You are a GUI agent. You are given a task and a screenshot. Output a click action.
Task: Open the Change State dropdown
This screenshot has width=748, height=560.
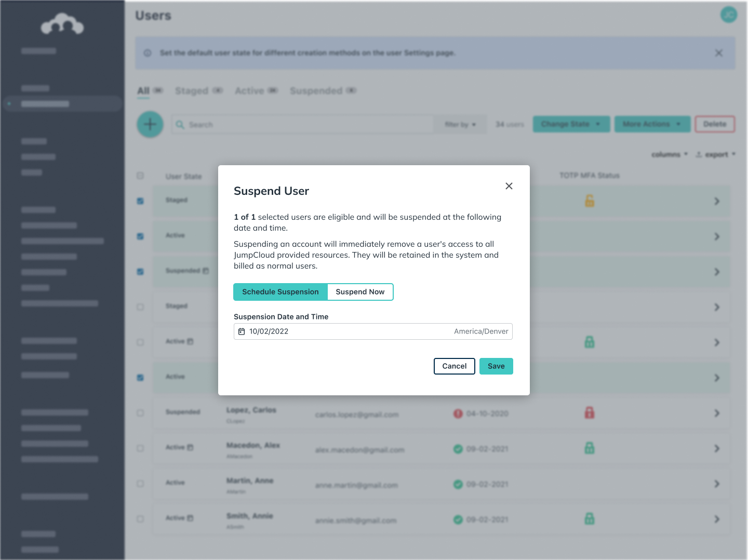tap(571, 124)
